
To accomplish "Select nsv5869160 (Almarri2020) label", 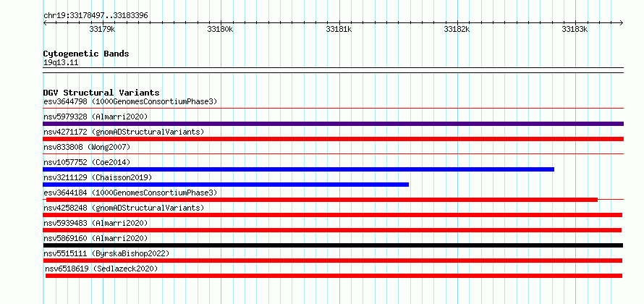I will tap(96, 238).
